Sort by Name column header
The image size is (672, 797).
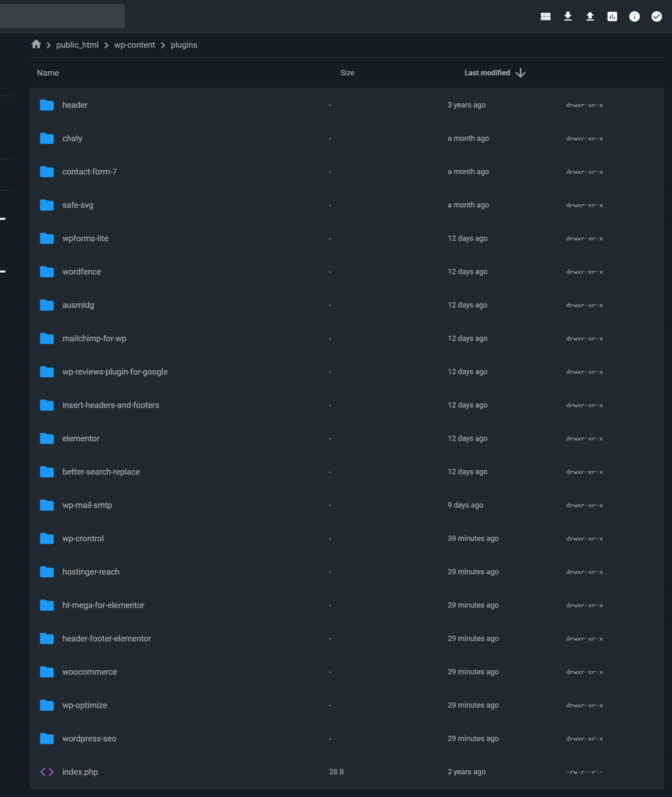point(48,73)
